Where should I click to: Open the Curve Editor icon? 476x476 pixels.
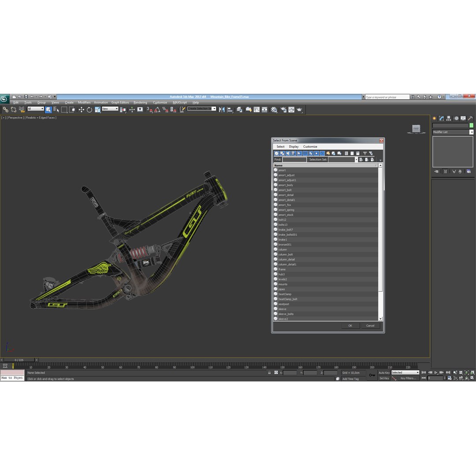coord(257,110)
